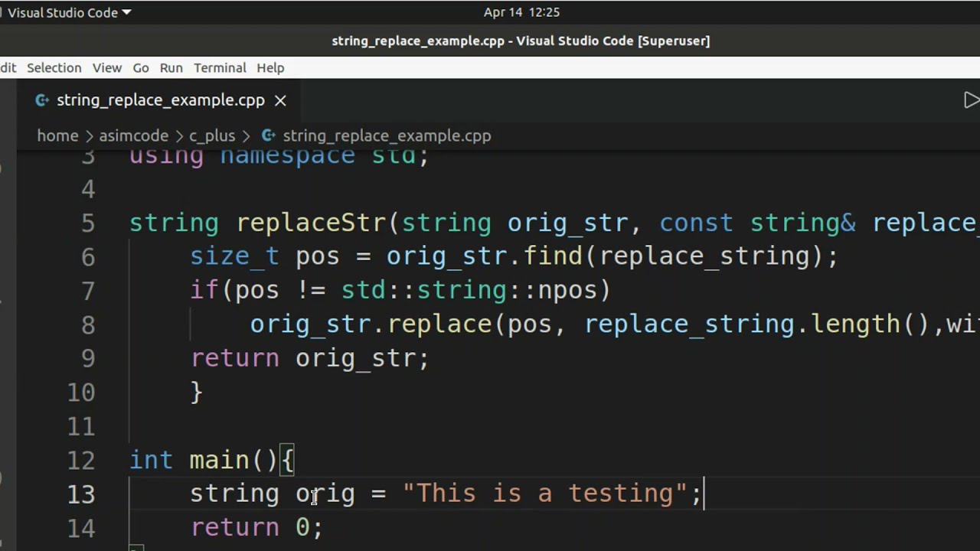Click the title bar text string_replace_example.cpp
980x551 pixels.
419,41
